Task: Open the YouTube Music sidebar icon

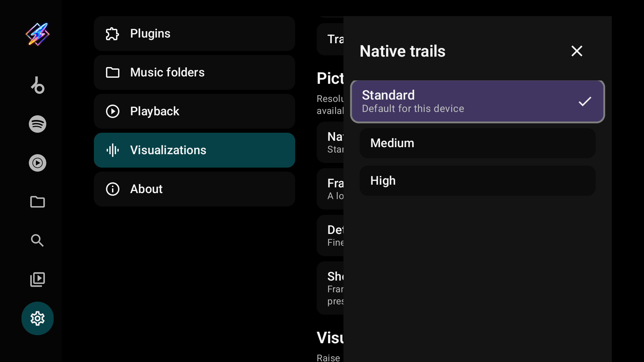Action: [38, 163]
